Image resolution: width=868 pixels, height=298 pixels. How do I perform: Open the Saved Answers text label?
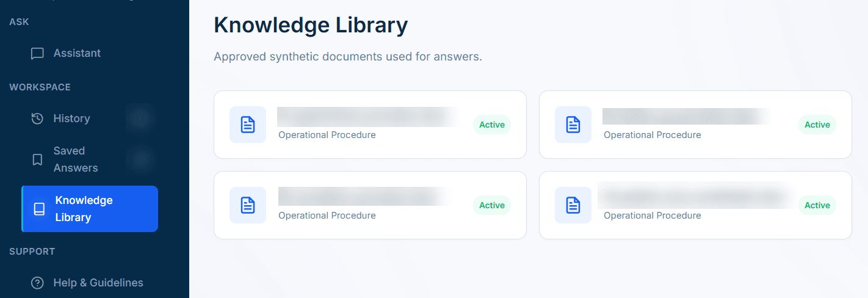(x=76, y=159)
